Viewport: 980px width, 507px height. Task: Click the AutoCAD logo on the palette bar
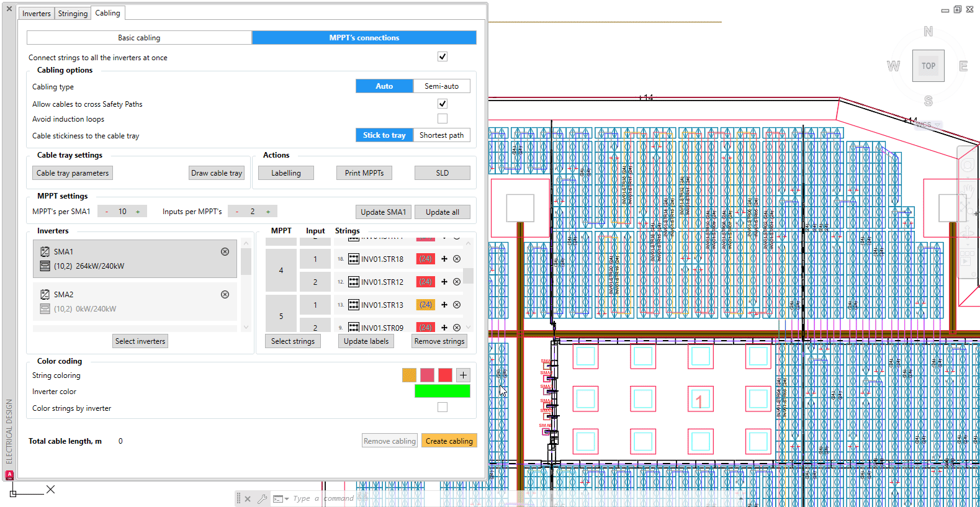point(9,475)
